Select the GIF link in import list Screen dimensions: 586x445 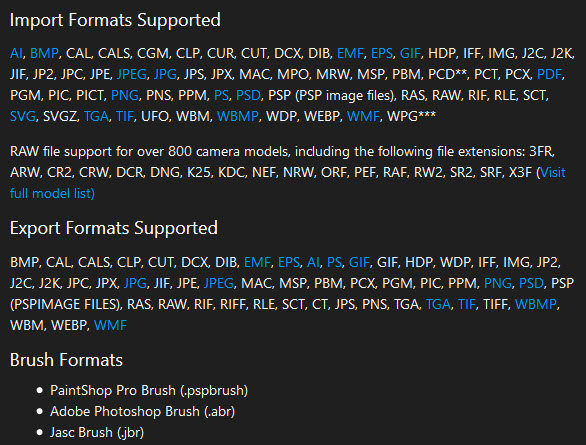point(410,53)
